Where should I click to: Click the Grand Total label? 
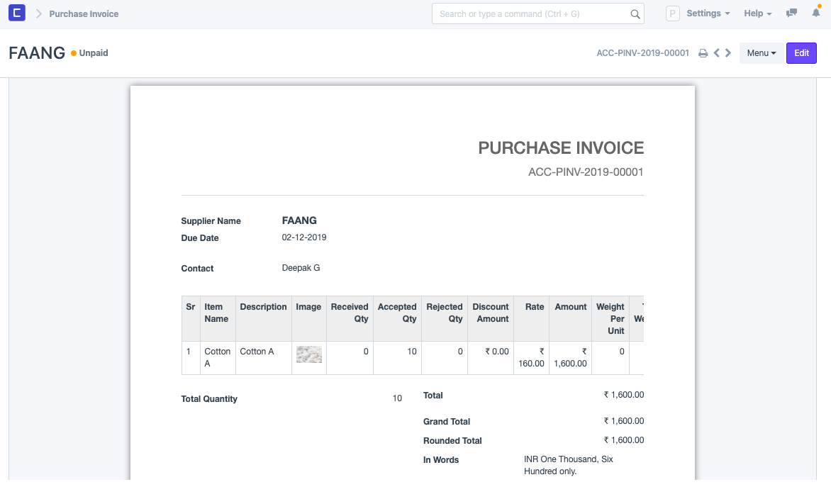447,422
